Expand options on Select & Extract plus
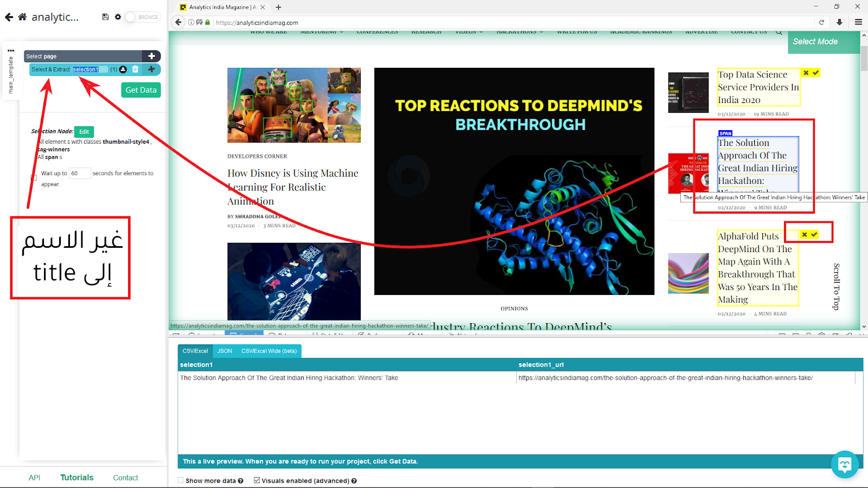868x488 pixels. point(151,69)
